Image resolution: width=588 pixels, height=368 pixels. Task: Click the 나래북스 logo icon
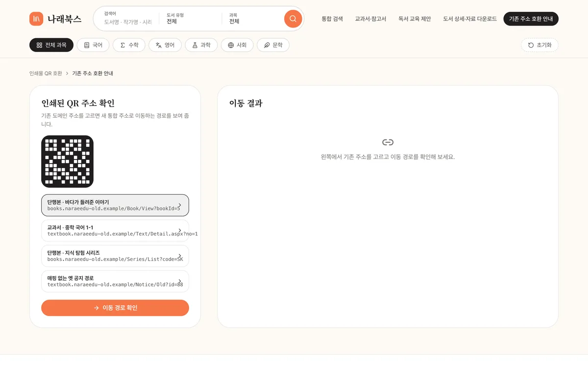click(x=36, y=19)
